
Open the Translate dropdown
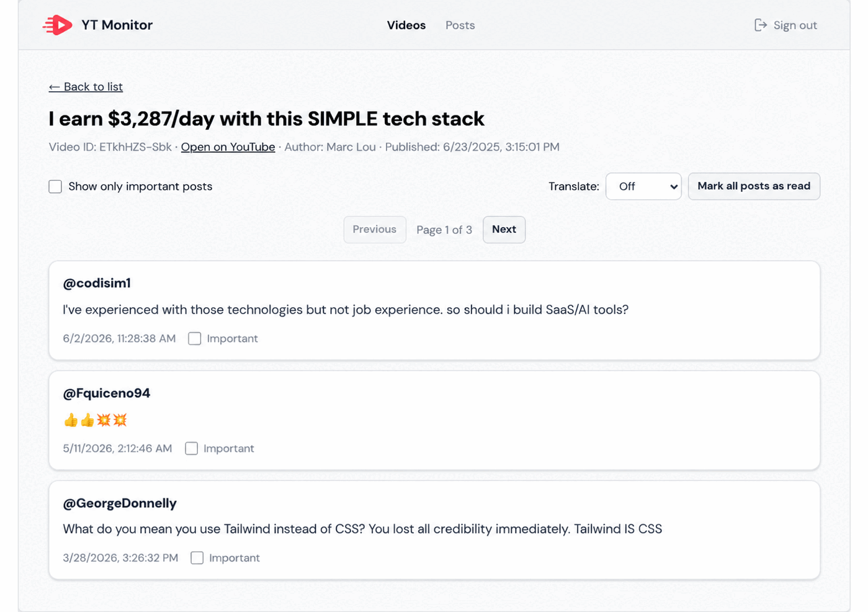[643, 186]
